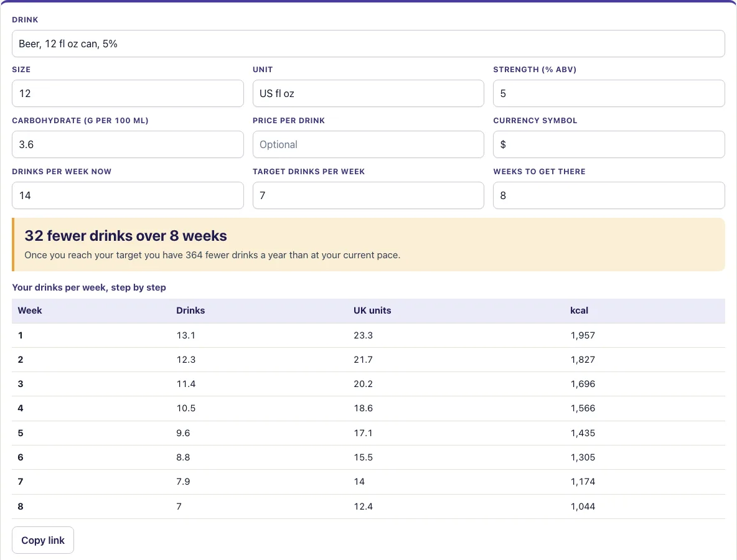Click the TARGET DRINKS PER WEEK label

click(x=308, y=172)
